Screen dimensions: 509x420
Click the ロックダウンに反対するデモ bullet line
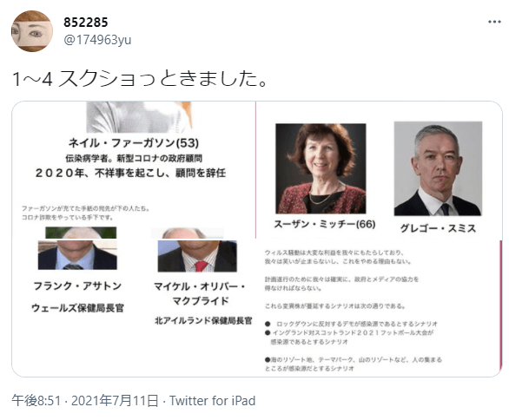click(352, 324)
